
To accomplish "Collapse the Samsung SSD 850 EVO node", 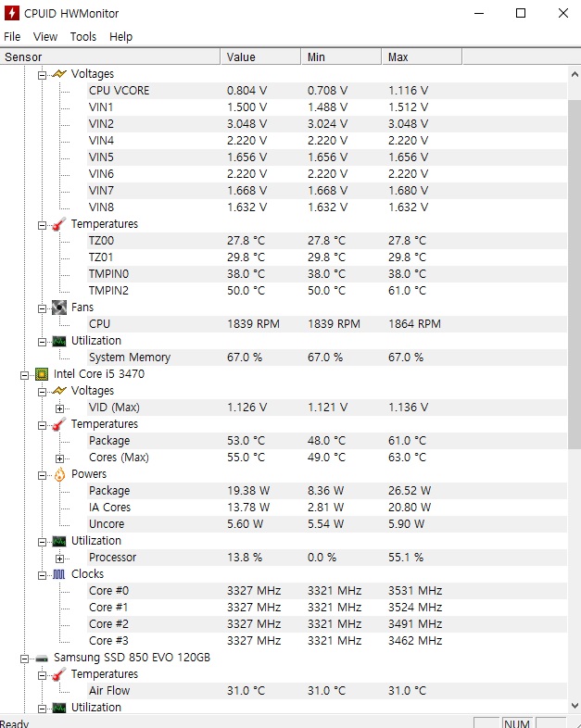I will (x=25, y=658).
